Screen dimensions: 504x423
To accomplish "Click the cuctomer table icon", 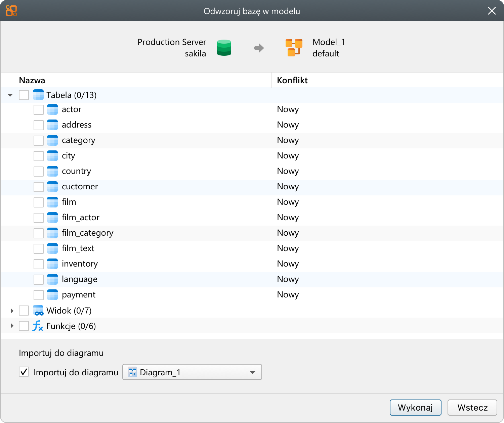I will pos(52,187).
